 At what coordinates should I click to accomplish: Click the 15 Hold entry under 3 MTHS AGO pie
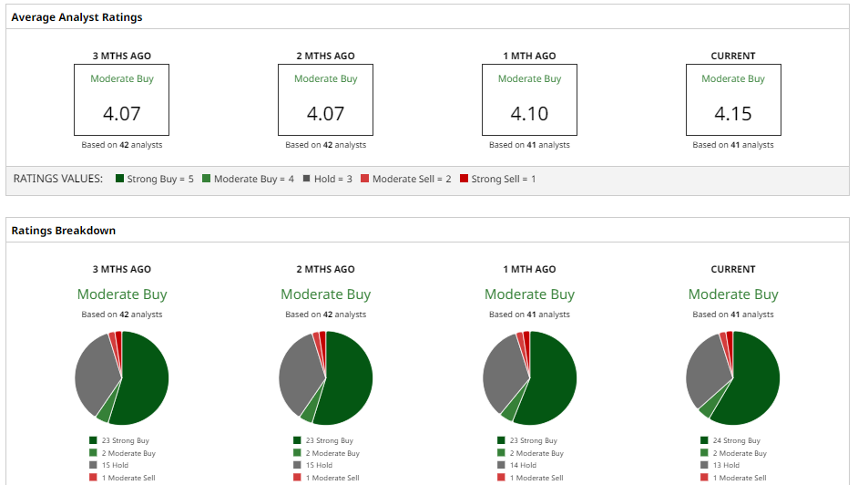(115, 465)
